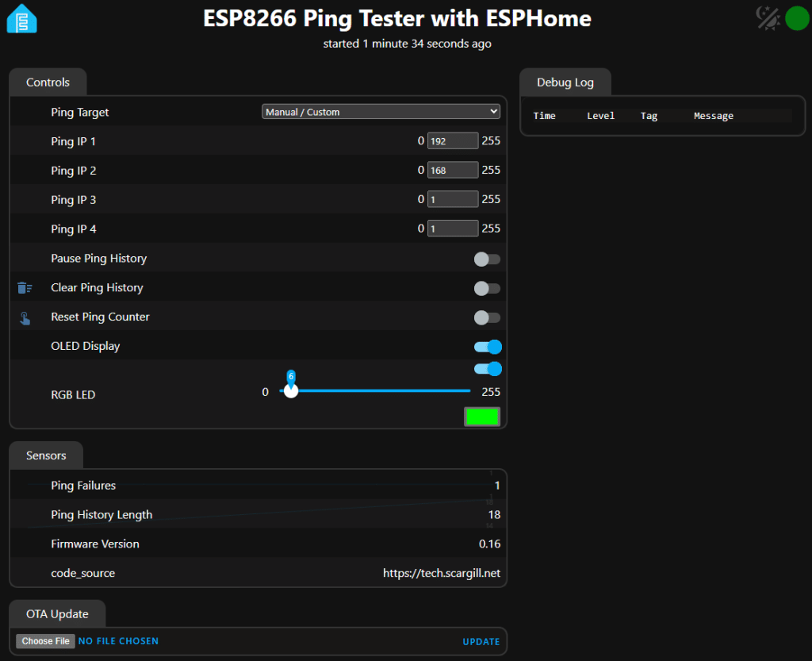Viewport: 812px width, 661px height.
Task: Toggle the Clear Ping History switch
Action: click(487, 288)
